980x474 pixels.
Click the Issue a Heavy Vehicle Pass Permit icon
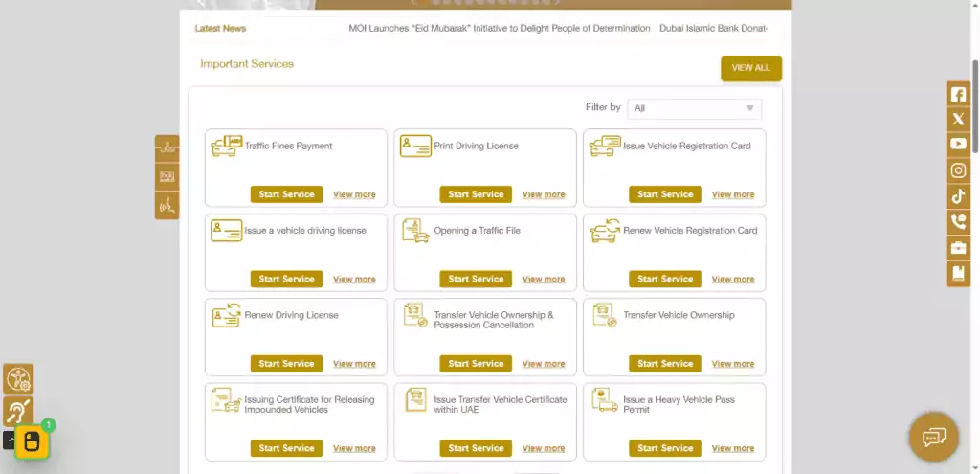[x=605, y=400]
